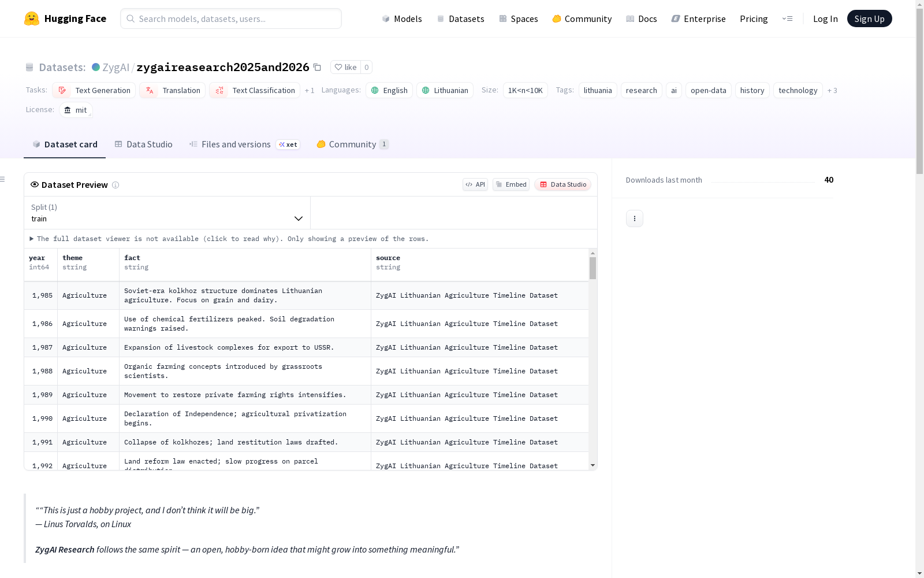The width and height of the screenshot is (924, 578).
Task: Open Enterprise in the top navigation
Action: point(699,18)
